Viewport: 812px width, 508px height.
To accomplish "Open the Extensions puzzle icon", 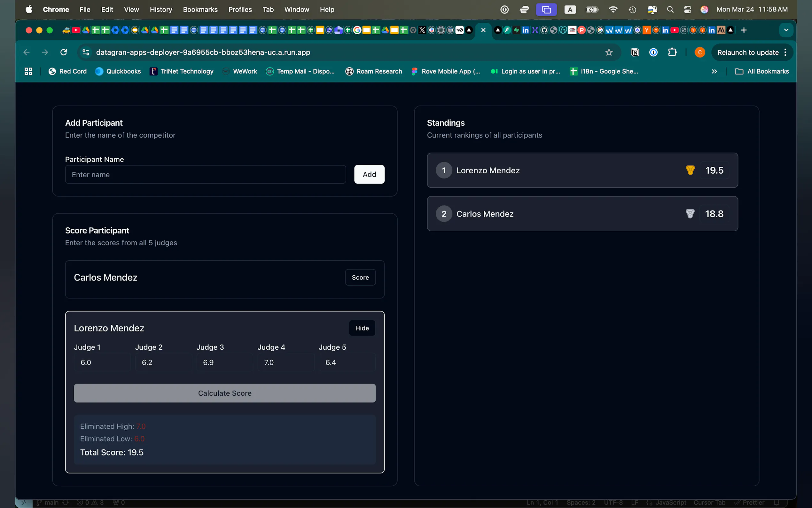I will [x=672, y=52].
